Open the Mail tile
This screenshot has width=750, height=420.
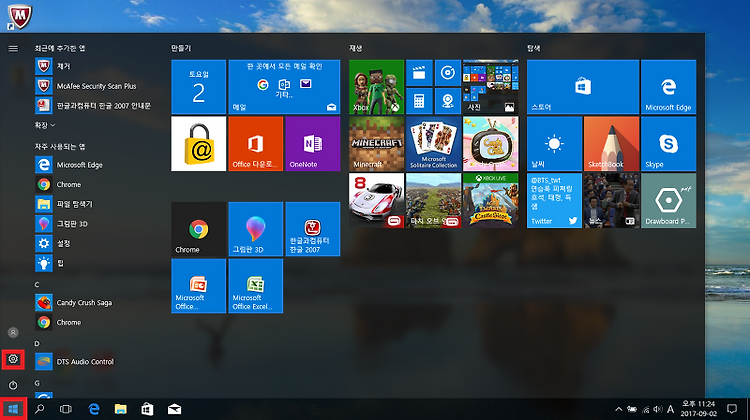coord(284,87)
